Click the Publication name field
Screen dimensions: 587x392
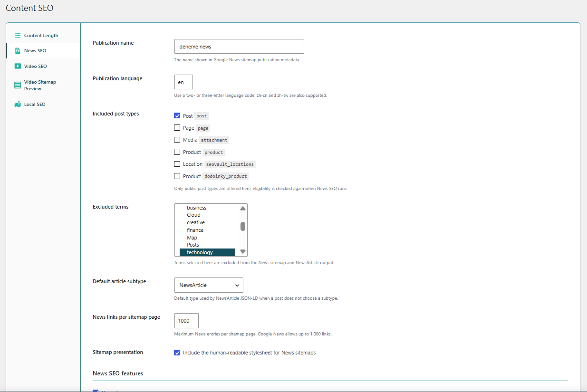point(239,47)
